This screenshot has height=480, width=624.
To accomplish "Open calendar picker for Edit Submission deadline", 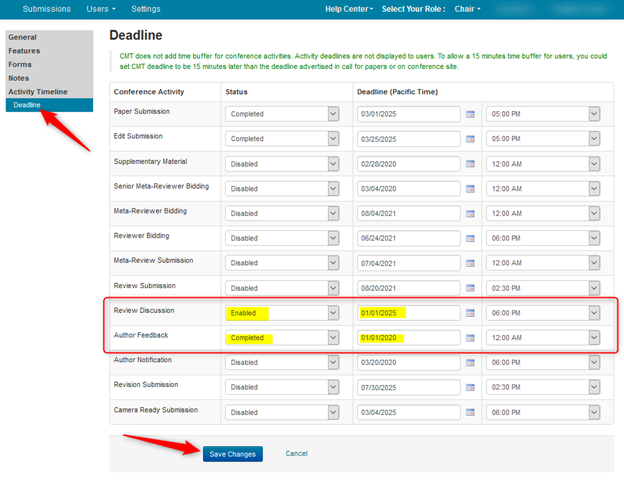I will pyautogui.click(x=470, y=138).
